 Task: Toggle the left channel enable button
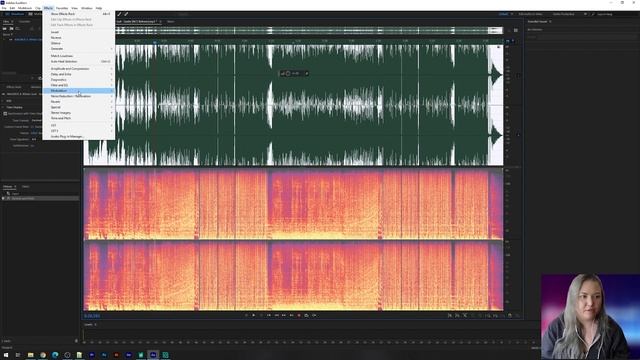point(518,76)
